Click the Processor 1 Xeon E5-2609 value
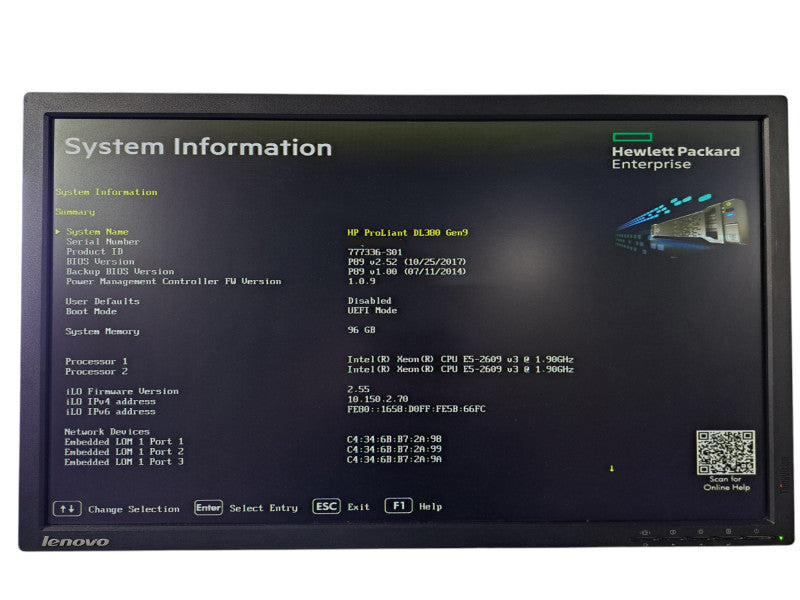The height and width of the screenshot is (600, 800). point(460,359)
